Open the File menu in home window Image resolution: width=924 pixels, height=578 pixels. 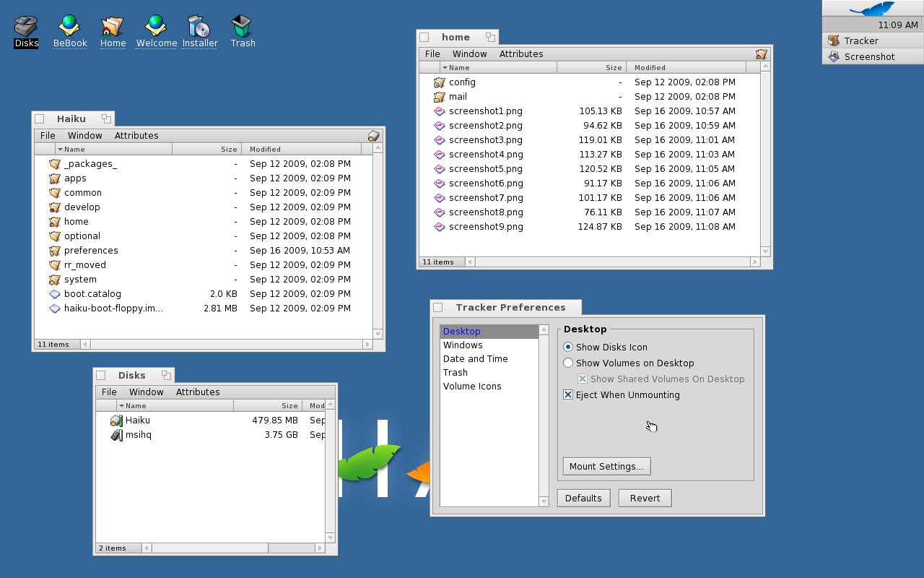pos(432,54)
